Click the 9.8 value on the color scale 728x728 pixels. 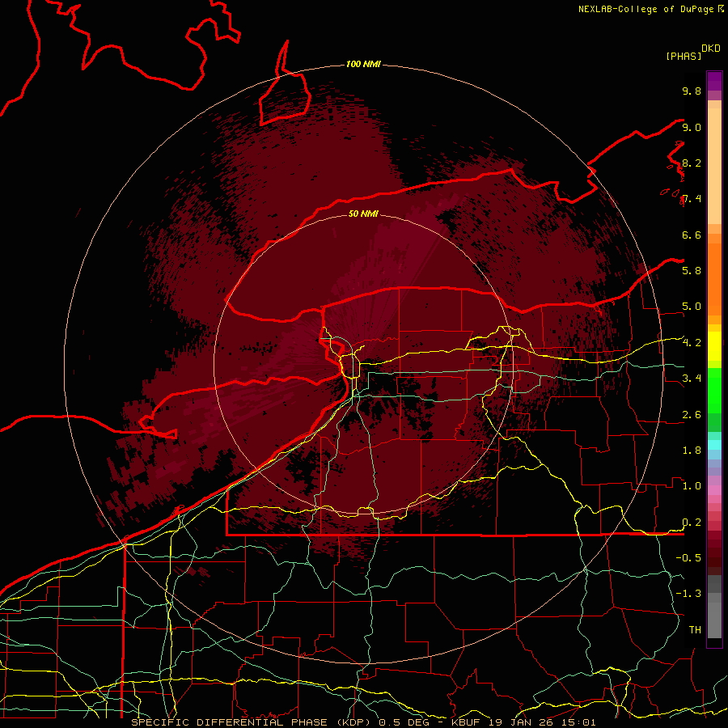coord(692,91)
